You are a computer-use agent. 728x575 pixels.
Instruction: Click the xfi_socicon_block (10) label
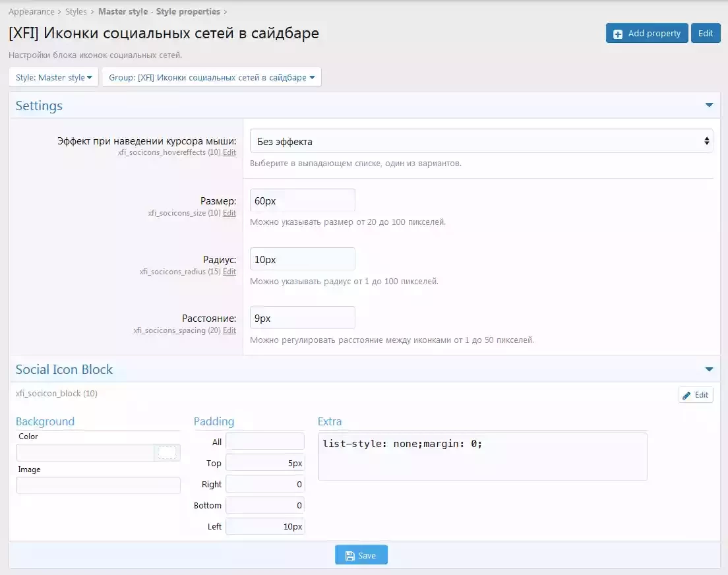[x=57, y=394]
